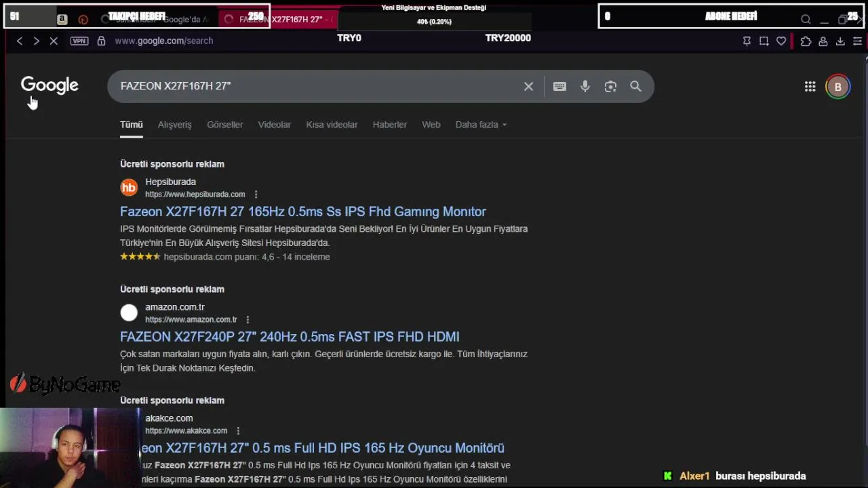Click the www.google.com/search address field
Viewport: 868px width, 488px height.
[x=163, y=41]
